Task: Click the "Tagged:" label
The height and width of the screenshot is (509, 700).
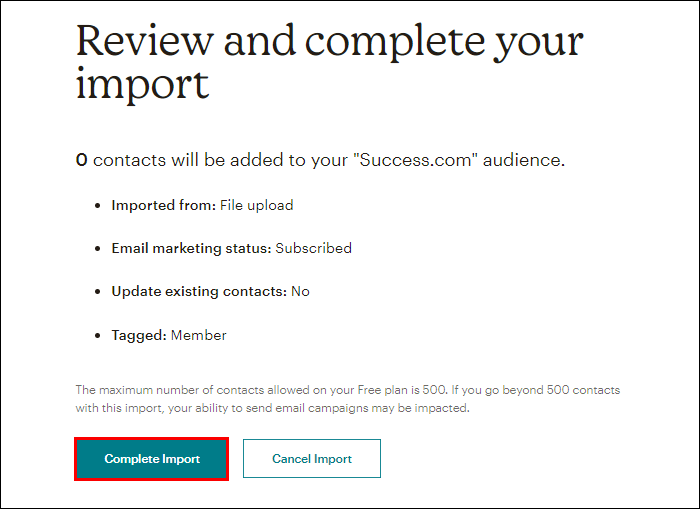Action: pyautogui.click(x=139, y=335)
